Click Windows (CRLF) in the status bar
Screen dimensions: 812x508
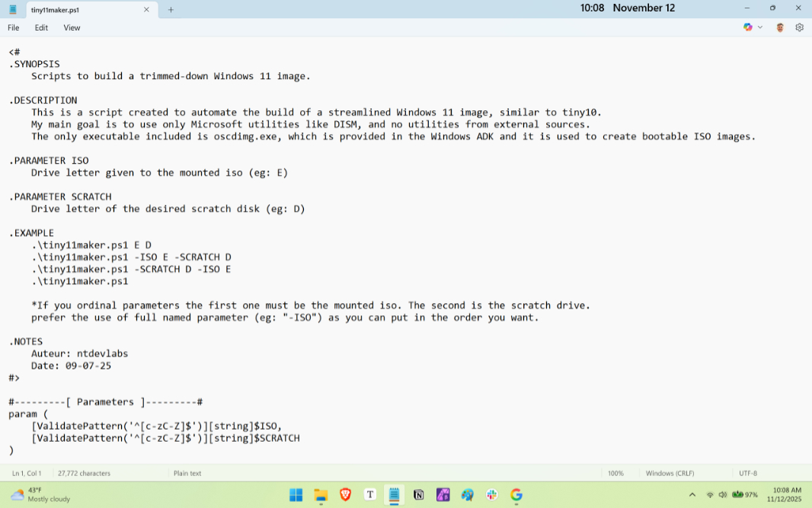(x=670, y=473)
